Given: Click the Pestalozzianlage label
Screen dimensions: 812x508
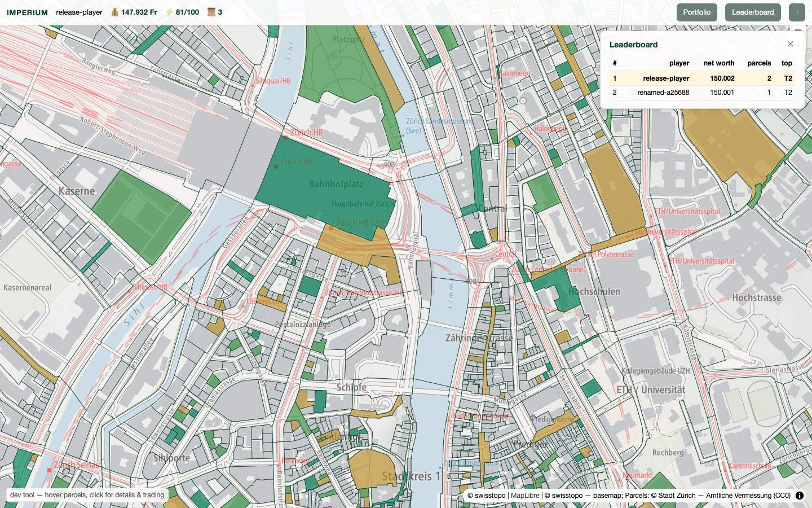Looking at the screenshot, I should tap(303, 325).
